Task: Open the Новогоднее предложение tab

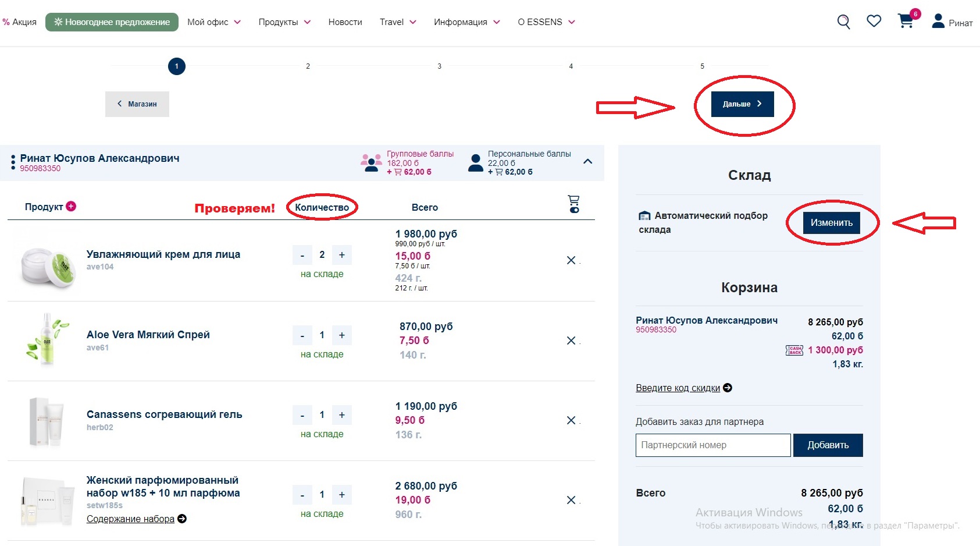Action: point(112,22)
